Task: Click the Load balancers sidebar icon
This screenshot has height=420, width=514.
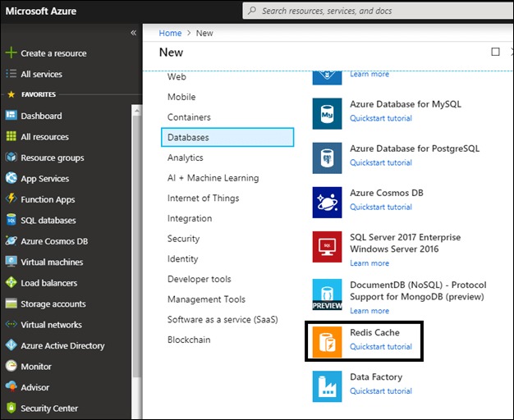Action: tap(11, 282)
